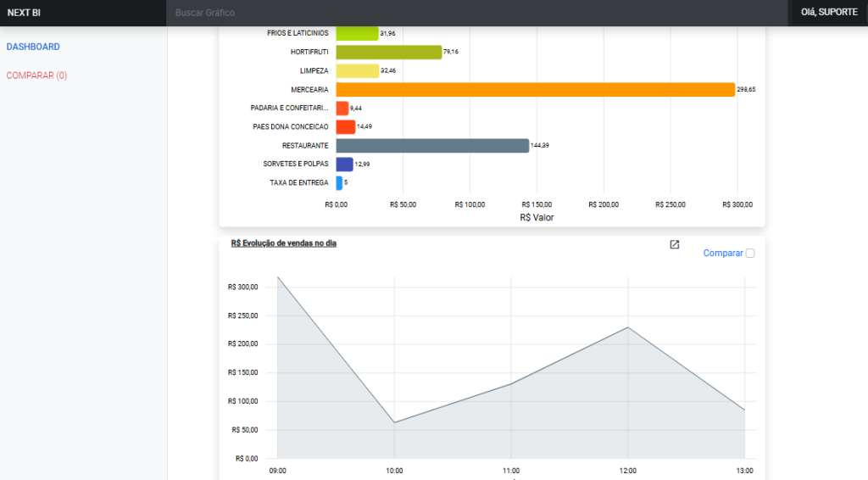Click the red PAES DONA CONCEICAO bar
This screenshot has width=868, height=480.
[x=345, y=127]
